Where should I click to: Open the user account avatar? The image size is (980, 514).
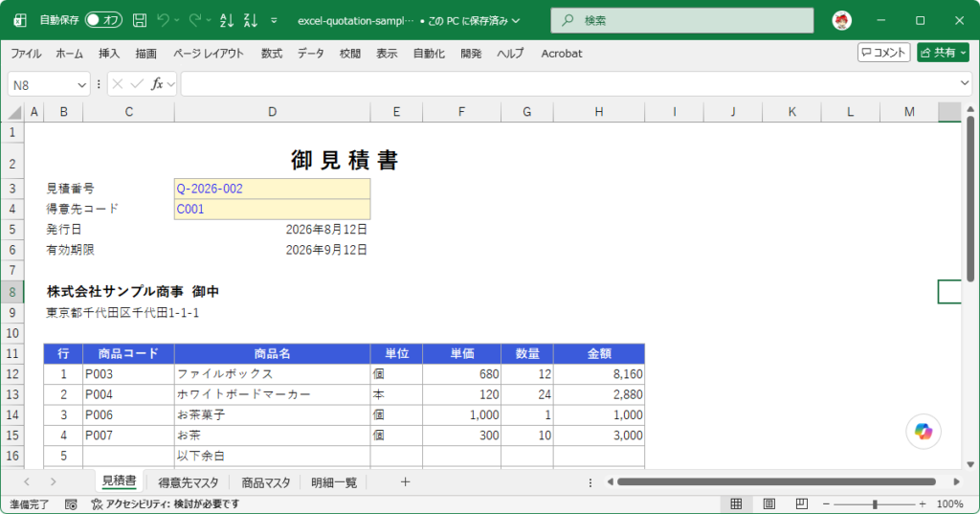click(842, 21)
